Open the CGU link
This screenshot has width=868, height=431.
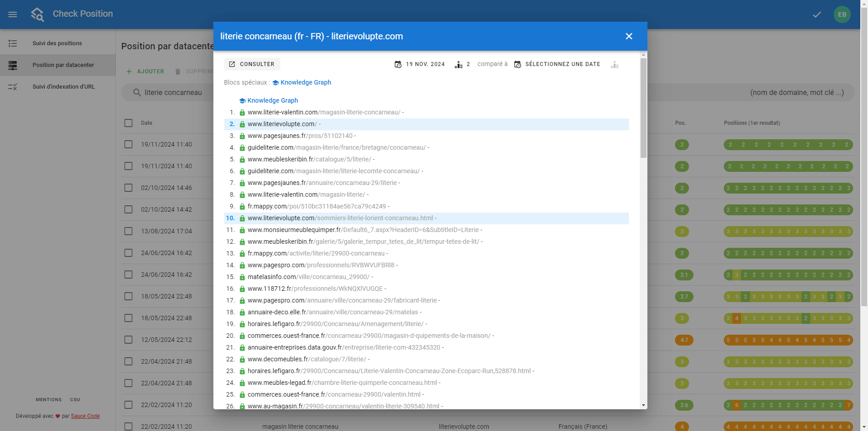point(75,400)
